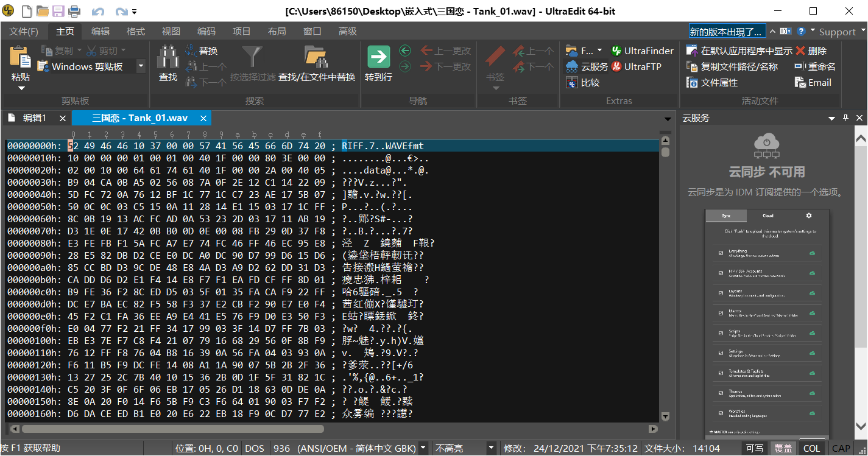The image size is (868, 456).
Task: Switch to the 高级 ribbon tab
Action: click(x=348, y=32)
